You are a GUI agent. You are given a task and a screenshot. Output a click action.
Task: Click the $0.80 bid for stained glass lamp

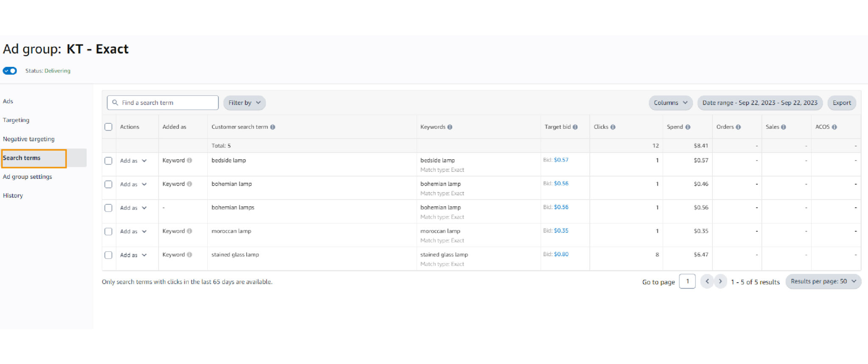click(x=561, y=254)
